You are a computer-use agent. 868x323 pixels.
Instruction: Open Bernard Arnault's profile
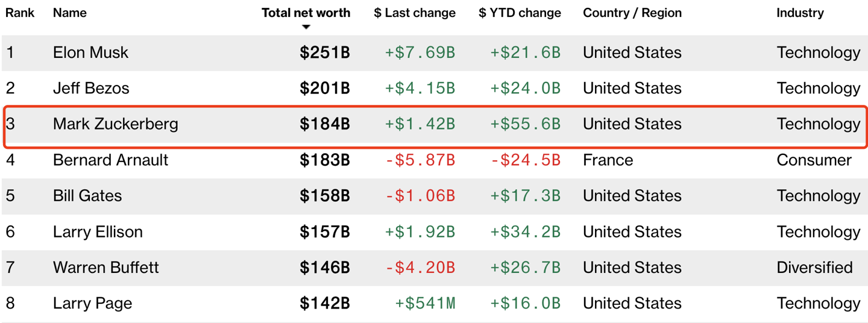tap(111, 160)
